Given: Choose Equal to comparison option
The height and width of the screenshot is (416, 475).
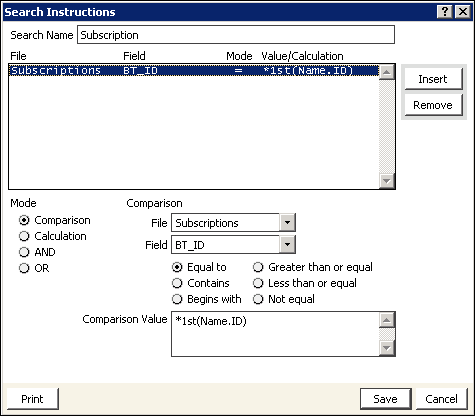Looking at the screenshot, I should pos(177,267).
